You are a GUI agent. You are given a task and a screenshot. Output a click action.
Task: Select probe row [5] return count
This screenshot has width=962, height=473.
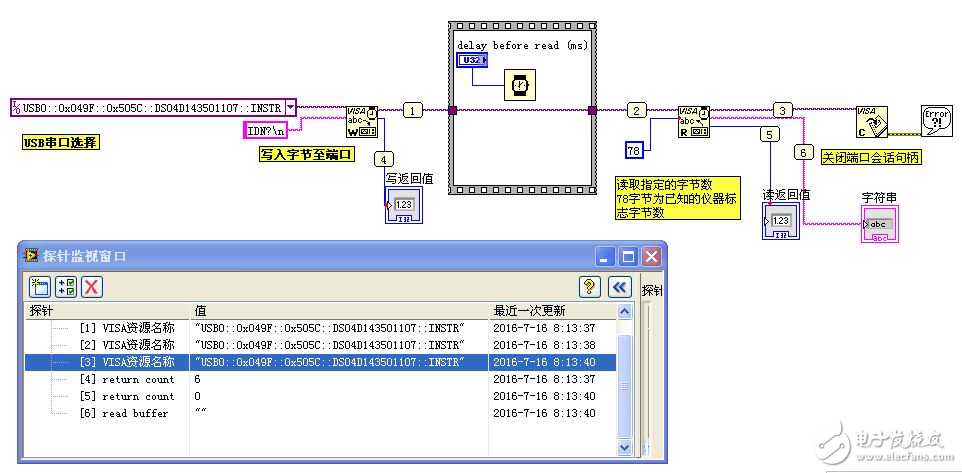tap(320, 396)
